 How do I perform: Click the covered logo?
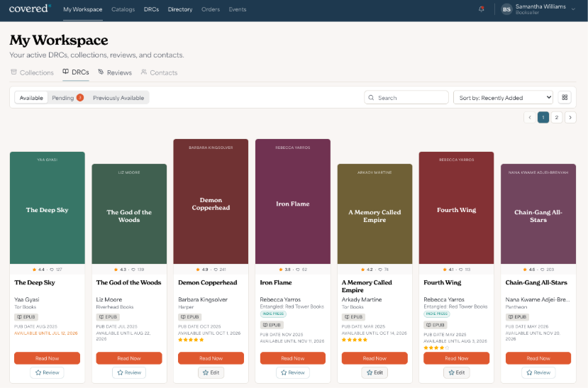click(30, 9)
